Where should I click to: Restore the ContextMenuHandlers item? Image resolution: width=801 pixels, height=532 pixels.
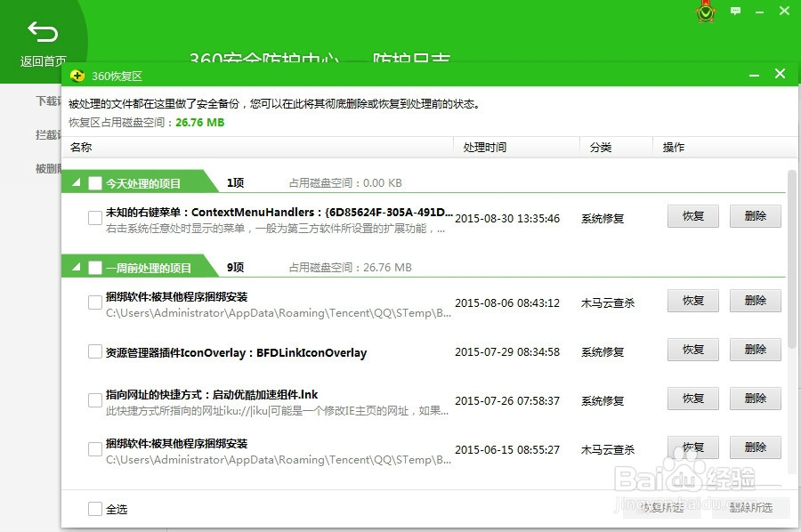click(693, 216)
